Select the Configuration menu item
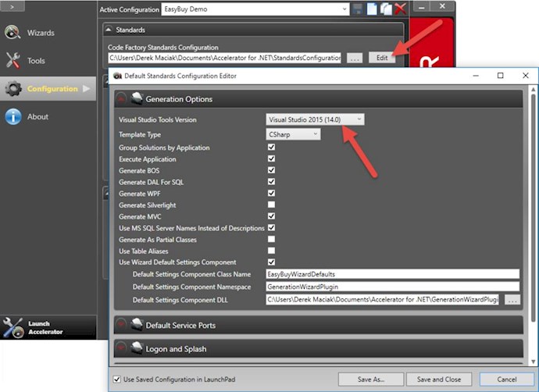Viewport: 539px width, 392px height. click(48, 89)
